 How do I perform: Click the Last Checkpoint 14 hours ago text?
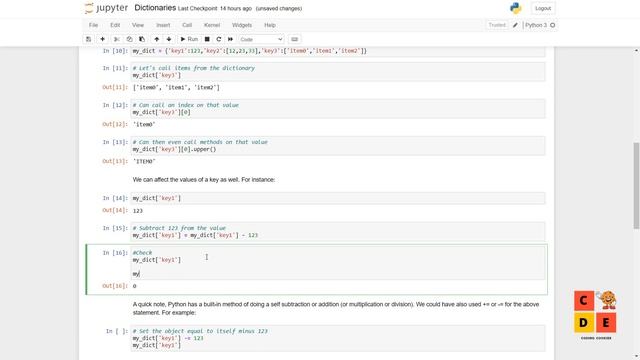pyautogui.click(x=215, y=9)
